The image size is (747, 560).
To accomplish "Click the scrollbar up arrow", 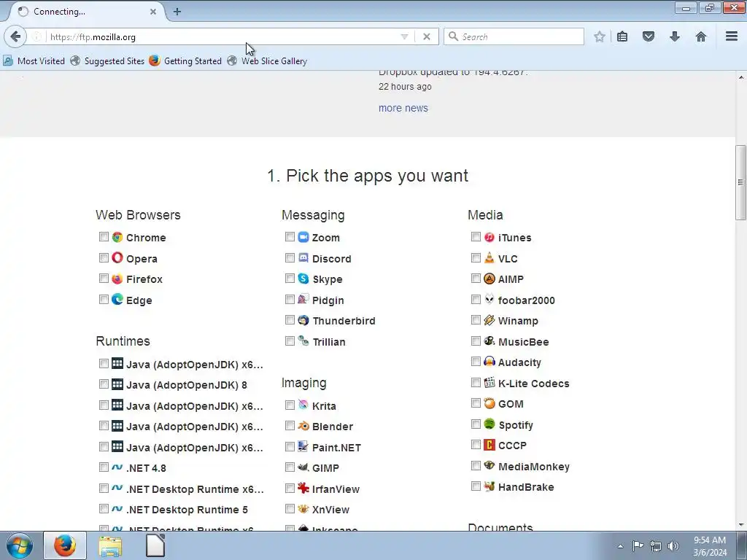I will click(741, 77).
